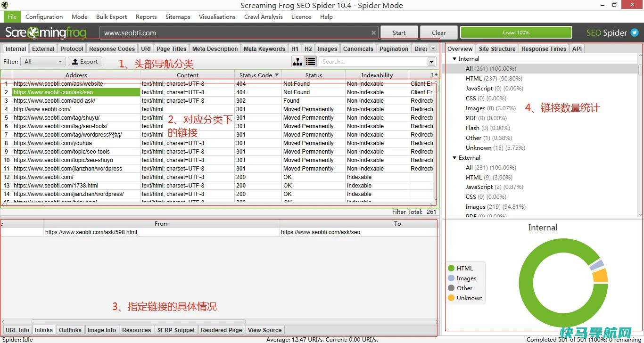Screen dimensions: 644x343
Task: Open the Licence menu
Action: click(301, 16)
